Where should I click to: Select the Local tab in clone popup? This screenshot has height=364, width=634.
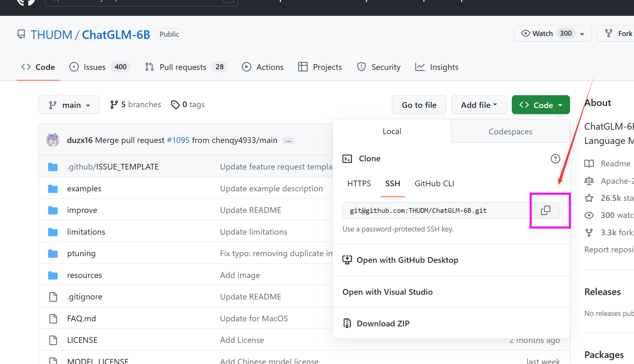[x=392, y=131]
